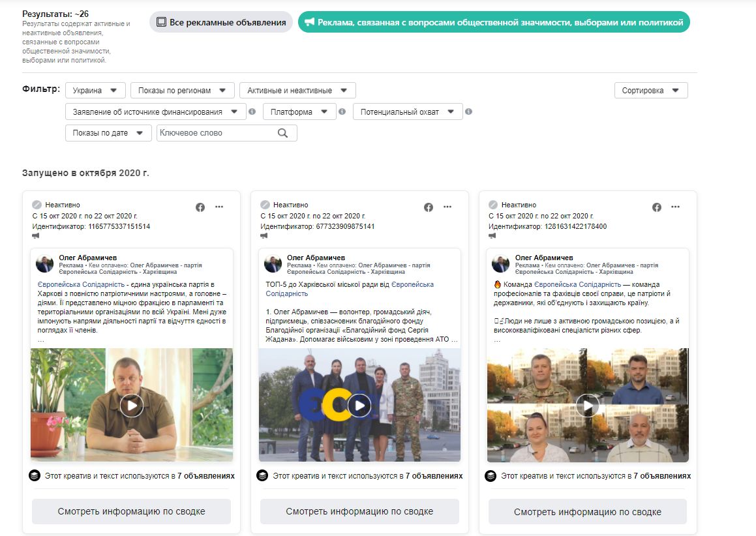Click megaphone icon under ad 1281631422178400
Image resolution: width=756 pixels, height=536 pixels.
click(x=492, y=235)
